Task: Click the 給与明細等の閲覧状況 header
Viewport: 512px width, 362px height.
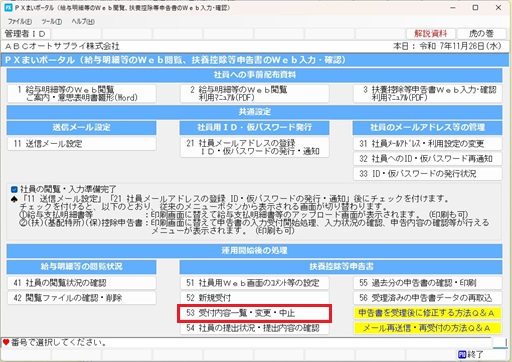Action: click(82, 266)
